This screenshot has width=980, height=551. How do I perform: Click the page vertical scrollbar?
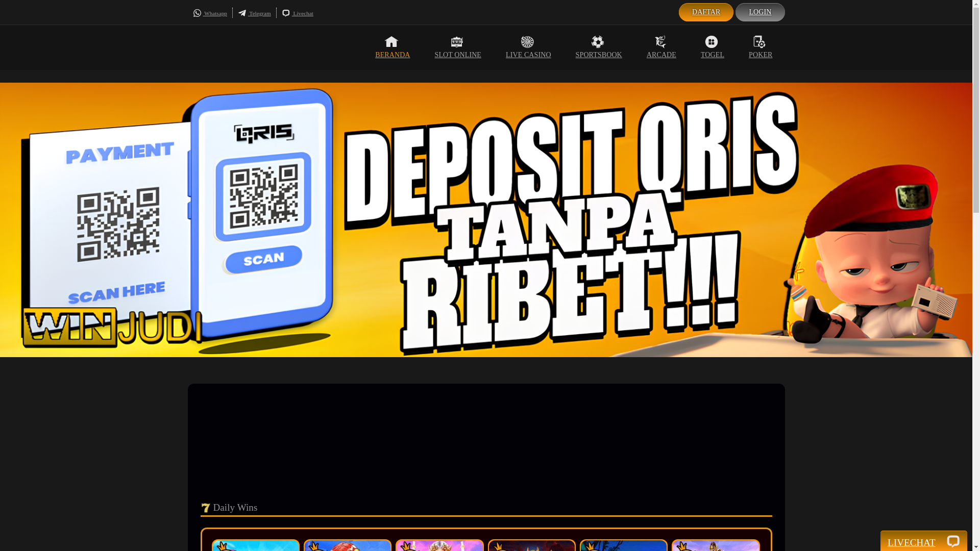[x=976, y=275]
